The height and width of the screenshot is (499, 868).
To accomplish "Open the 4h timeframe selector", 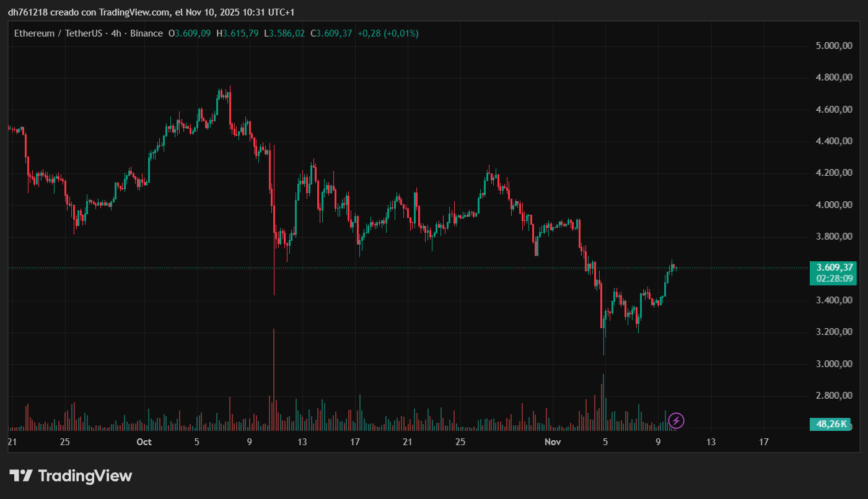I will (115, 33).
